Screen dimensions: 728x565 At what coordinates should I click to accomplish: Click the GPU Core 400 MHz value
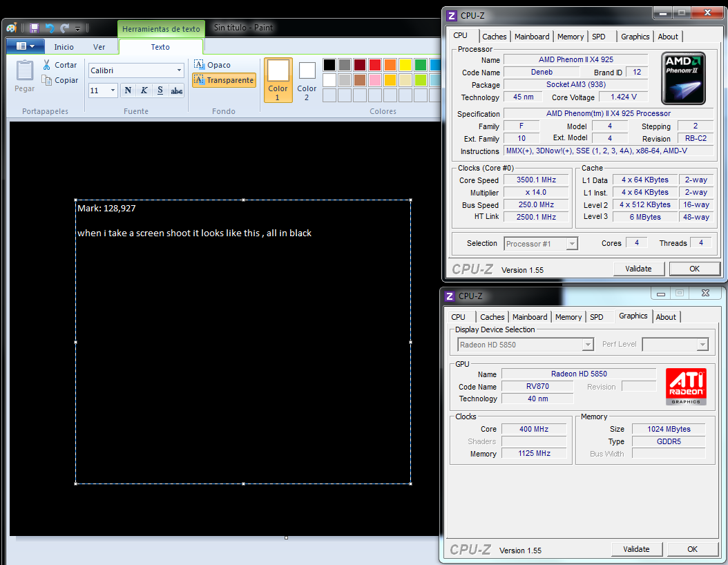click(534, 429)
